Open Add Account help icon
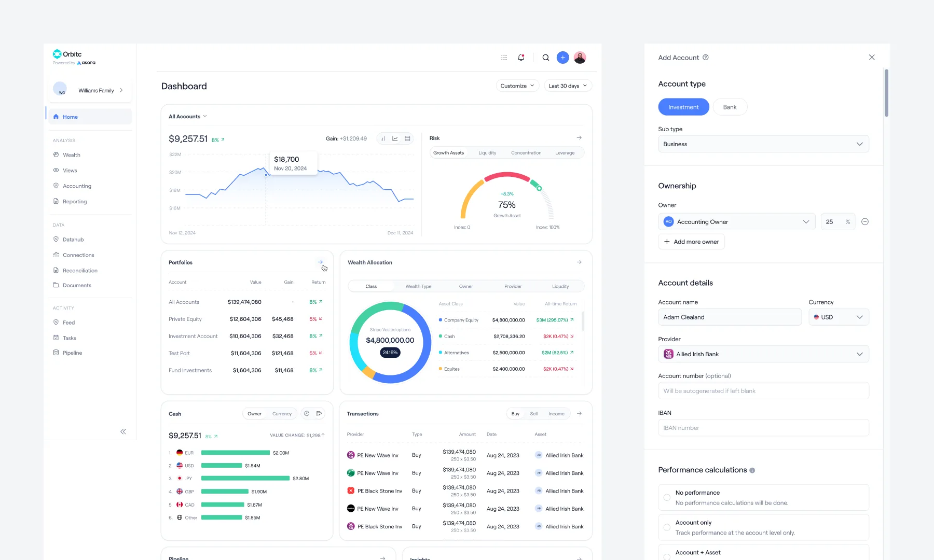This screenshot has height=560, width=934. (x=706, y=58)
